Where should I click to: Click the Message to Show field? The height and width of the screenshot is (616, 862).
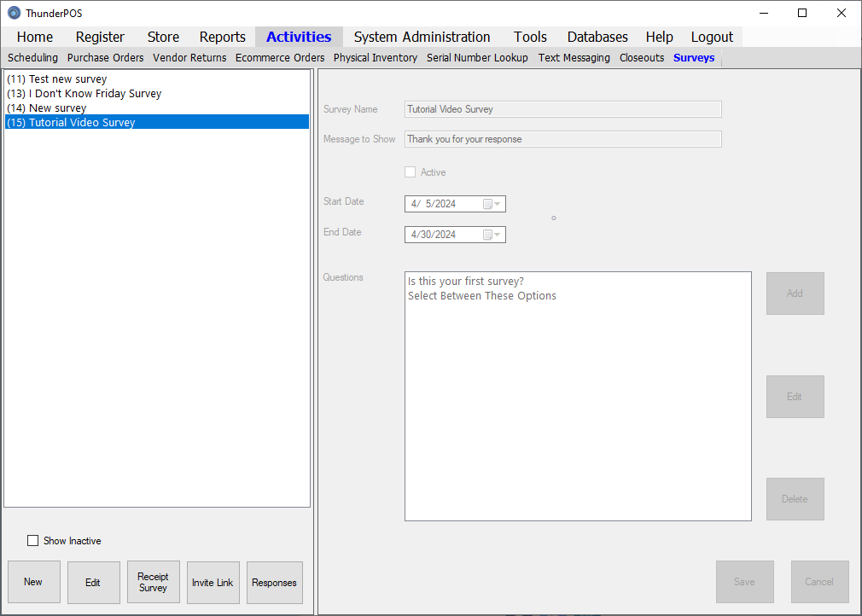562,139
